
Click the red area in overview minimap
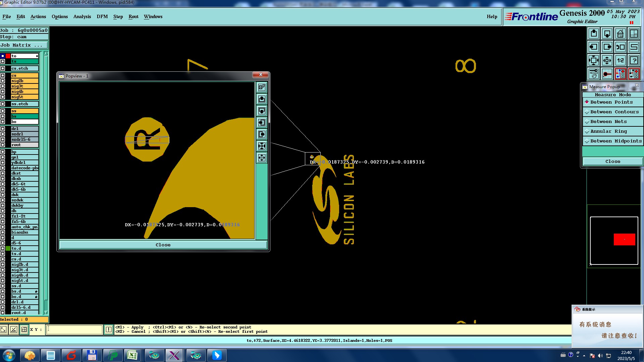tap(625, 239)
